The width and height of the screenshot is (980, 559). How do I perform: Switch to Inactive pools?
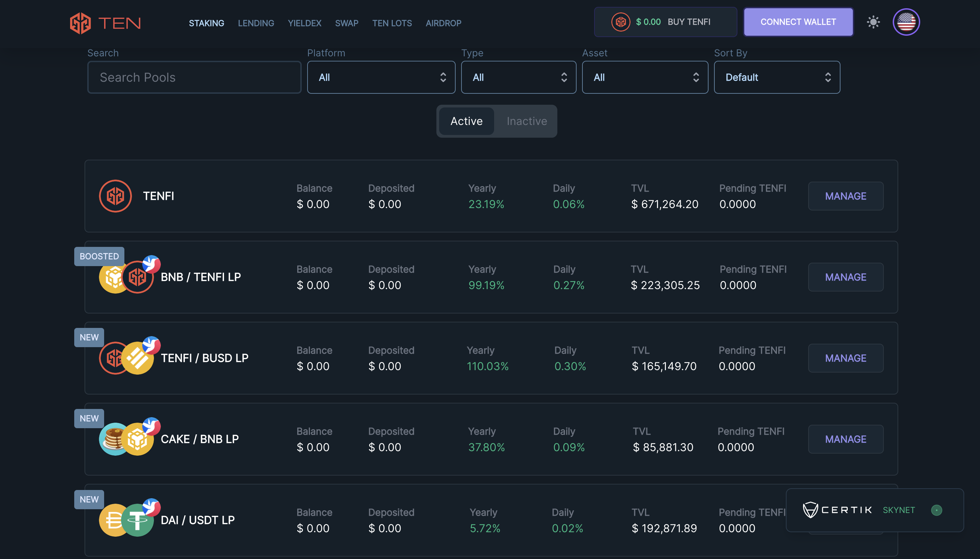tap(526, 121)
